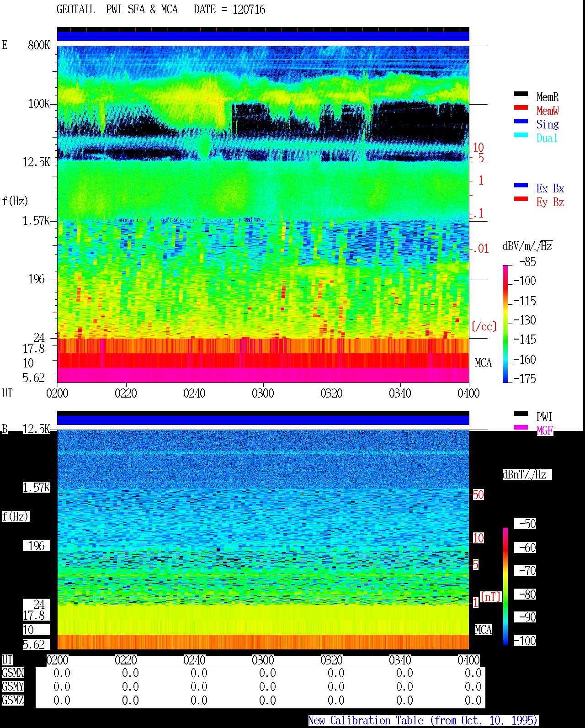Click the blue status bar above the B spectrogram
Screen dimensions: 585x728
click(x=263, y=418)
